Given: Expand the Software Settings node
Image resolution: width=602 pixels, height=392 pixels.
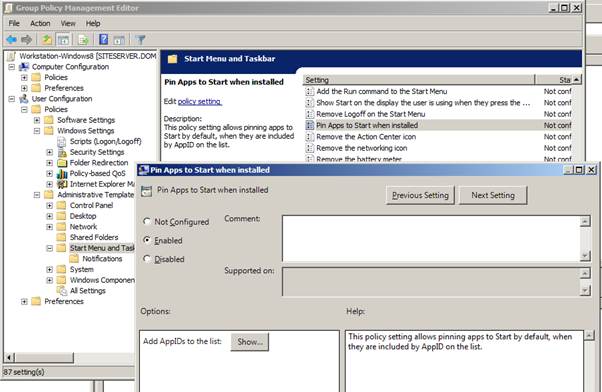Looking at the screenshot, I should (37, 120).
